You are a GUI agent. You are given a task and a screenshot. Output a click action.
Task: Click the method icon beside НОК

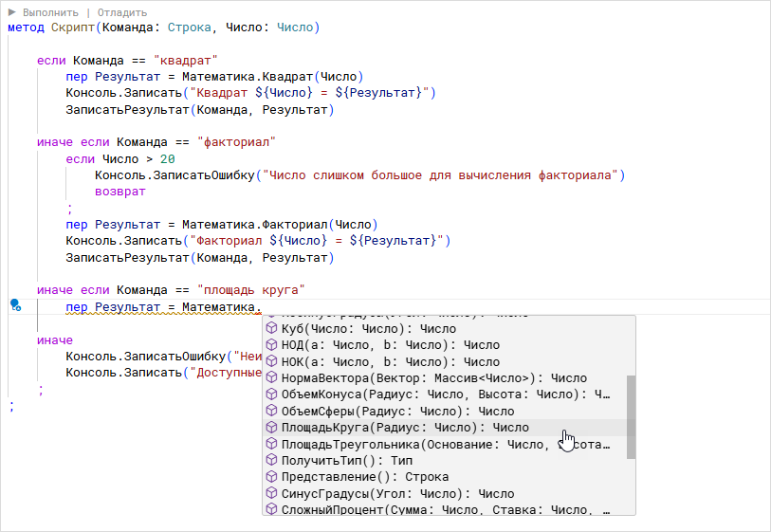(x=271, y=362)
